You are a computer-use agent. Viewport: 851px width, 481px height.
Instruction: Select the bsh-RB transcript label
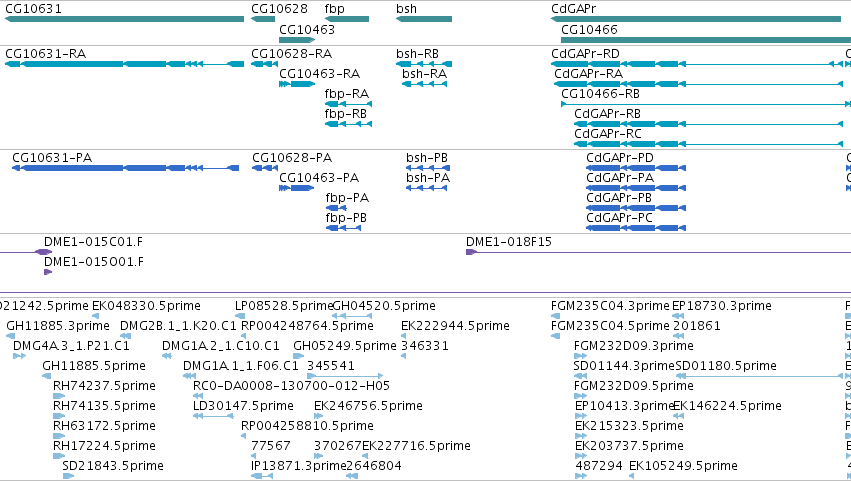[417, 54]
